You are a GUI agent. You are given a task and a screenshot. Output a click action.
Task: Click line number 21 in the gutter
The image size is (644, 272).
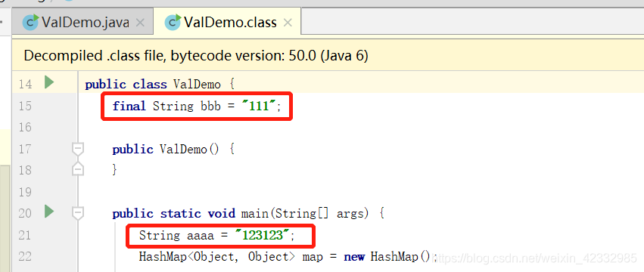25,235
